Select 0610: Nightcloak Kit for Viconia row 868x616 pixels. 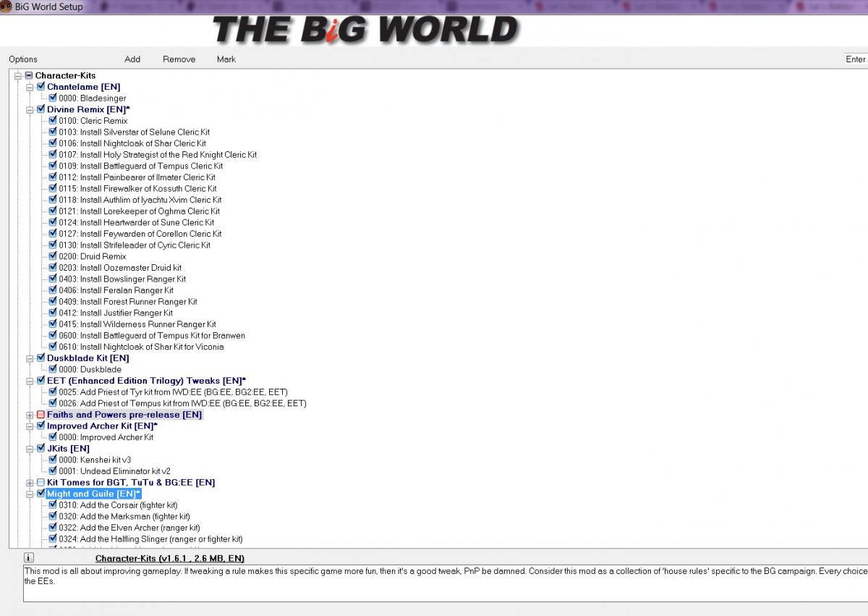tap(141, 347)
